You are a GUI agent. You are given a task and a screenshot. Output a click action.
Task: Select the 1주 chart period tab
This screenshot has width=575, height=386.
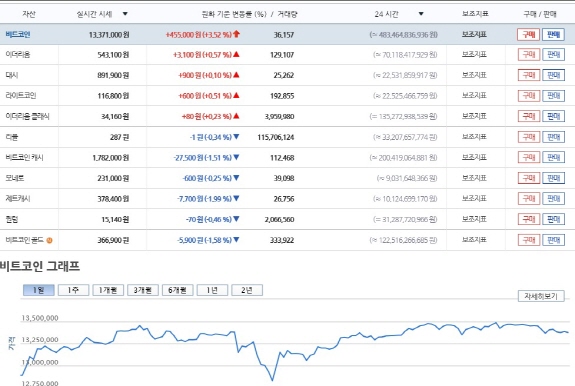(73, 290)
